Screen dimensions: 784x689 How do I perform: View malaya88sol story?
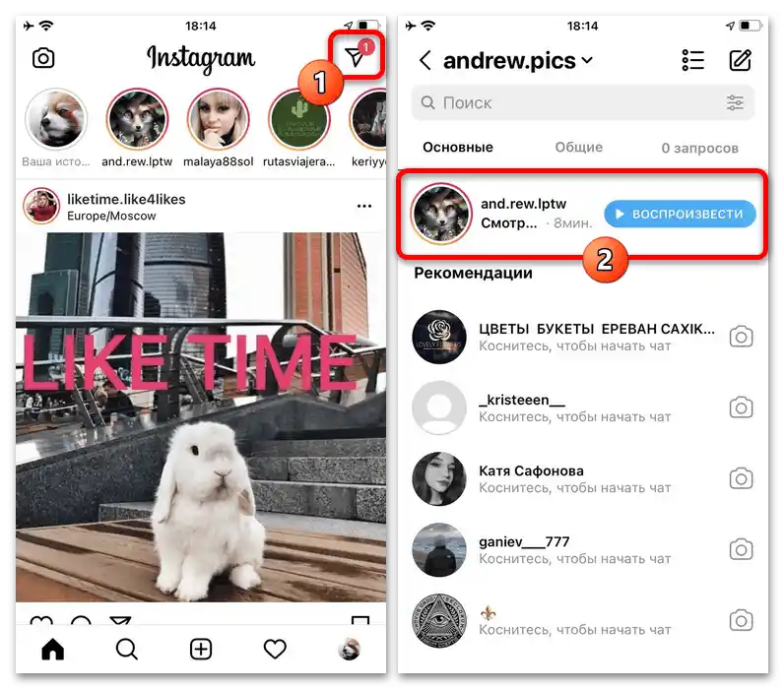pos(218,119)
